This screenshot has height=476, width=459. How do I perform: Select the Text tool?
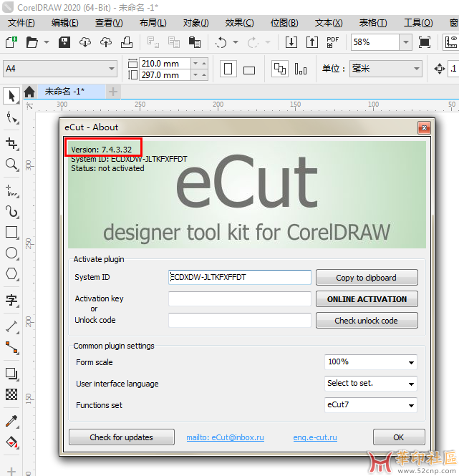(12, 300)
